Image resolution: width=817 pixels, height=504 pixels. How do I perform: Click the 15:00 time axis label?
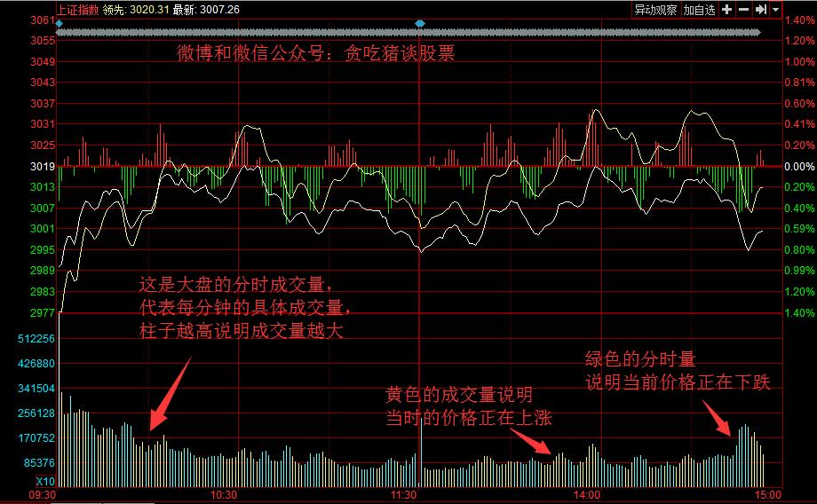(x=768, y=494)
